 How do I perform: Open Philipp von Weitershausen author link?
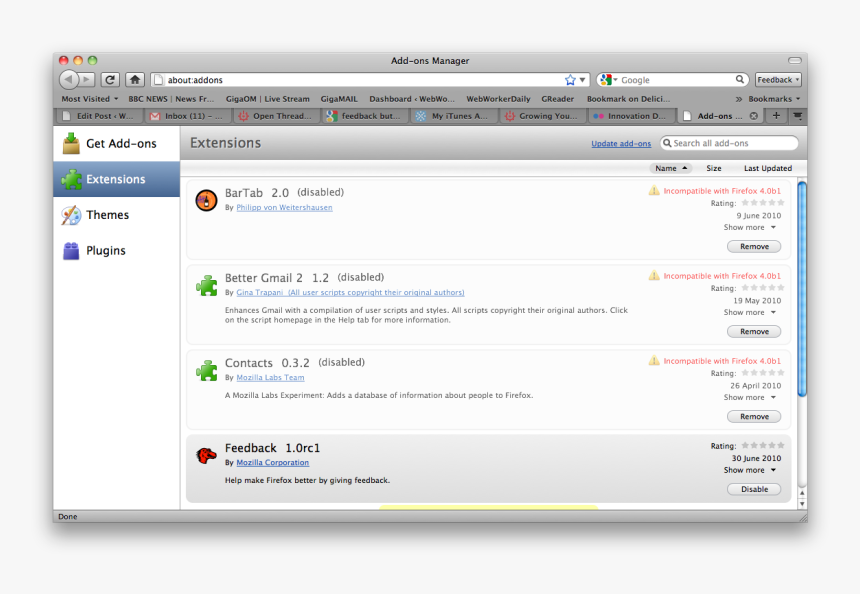[284, 207]
